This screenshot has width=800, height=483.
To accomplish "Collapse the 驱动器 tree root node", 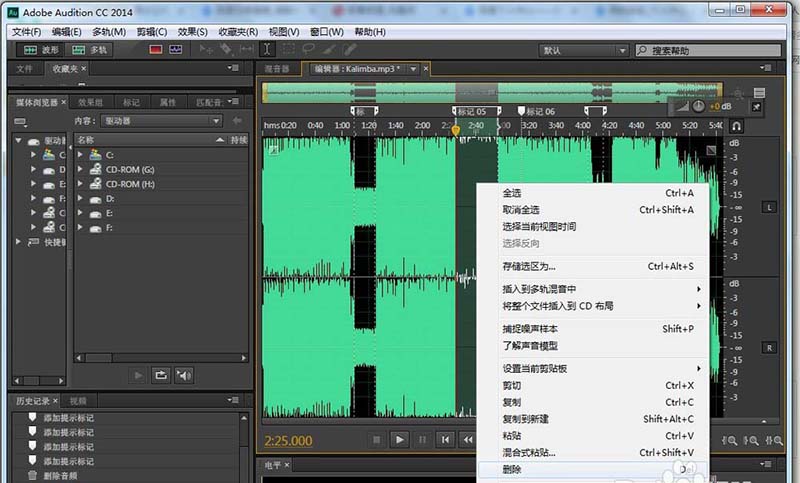I will click(18, 140).
